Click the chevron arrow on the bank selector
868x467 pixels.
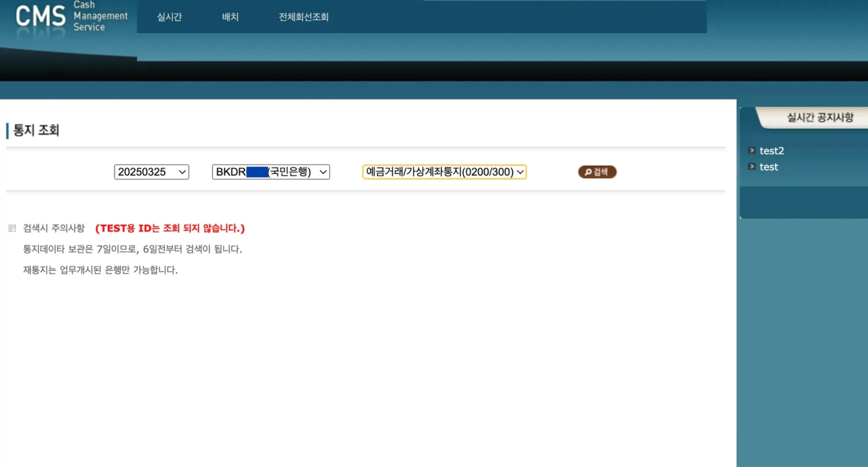point(323,172)
